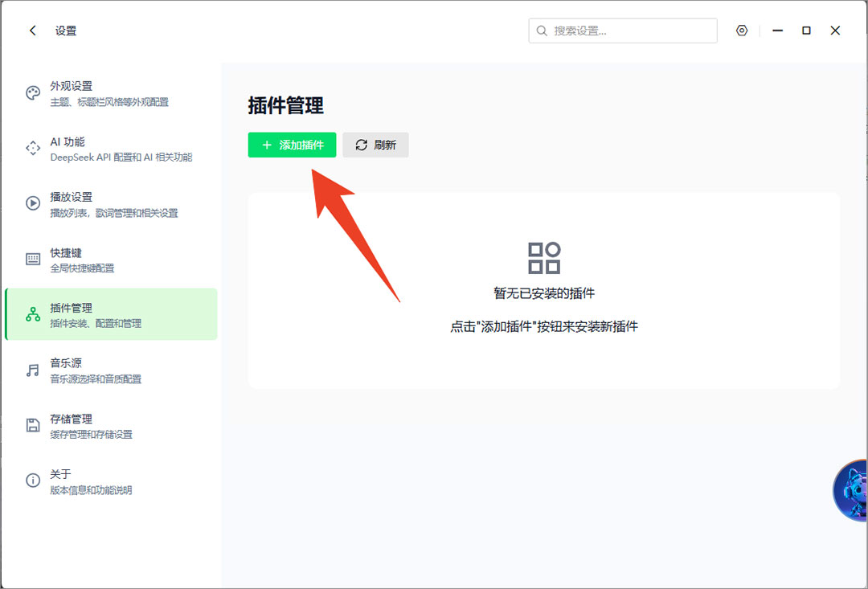Click the 刷新 button

[x=375, y=145]
